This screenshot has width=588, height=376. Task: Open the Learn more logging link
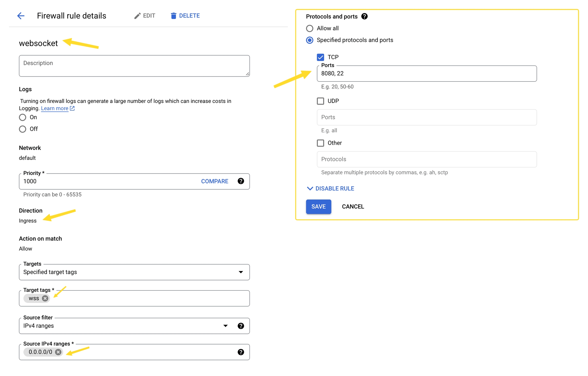coord(55,109)
